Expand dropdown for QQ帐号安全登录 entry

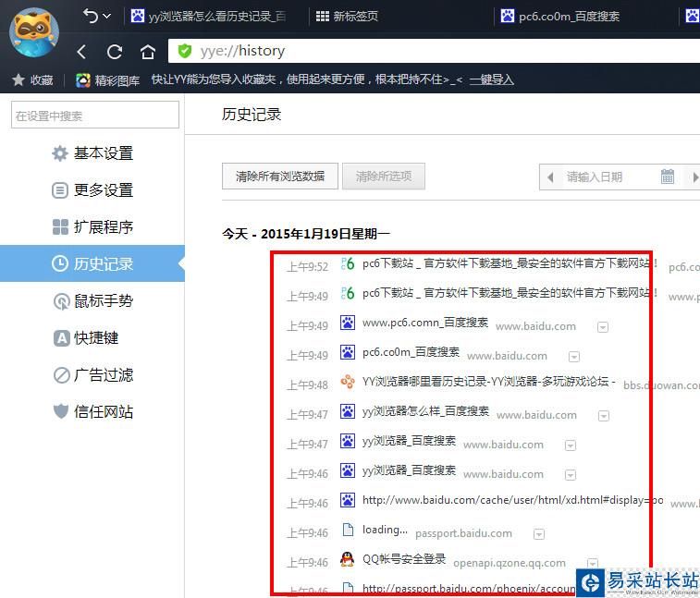[593, 564]
